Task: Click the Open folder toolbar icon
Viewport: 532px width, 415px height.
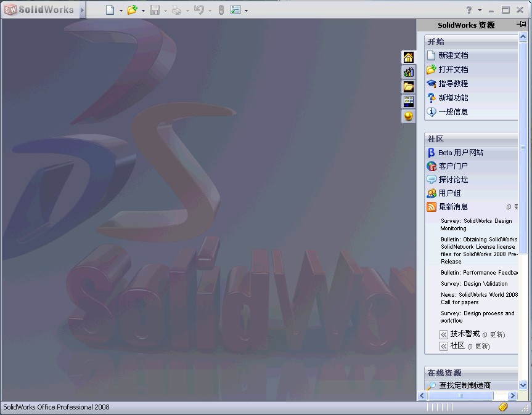Action: (132, 10)
